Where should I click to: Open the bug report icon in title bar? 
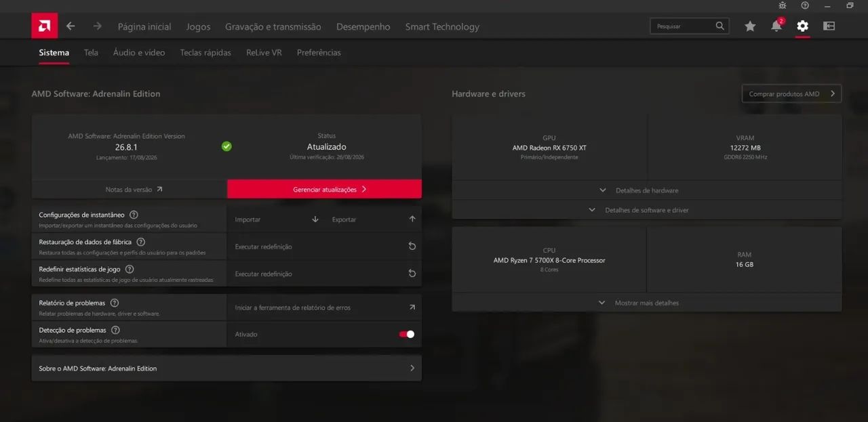coord(783,5)
